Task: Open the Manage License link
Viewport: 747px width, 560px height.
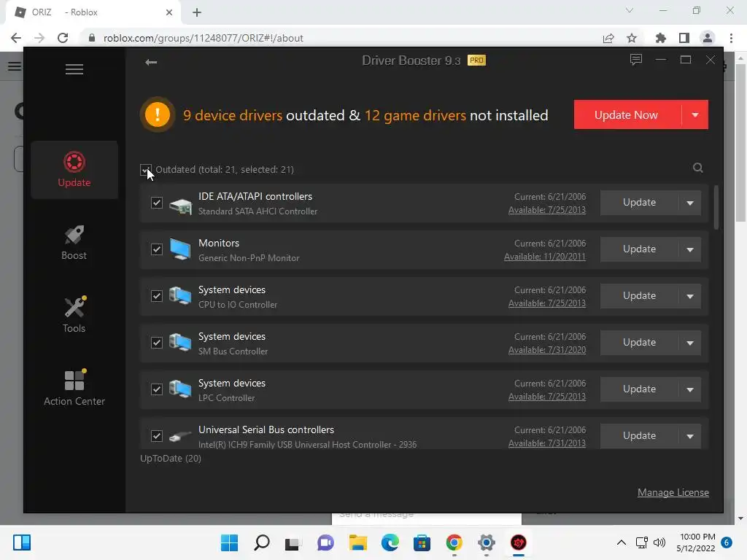Action: pyautogui.click(x=673, y=492)
